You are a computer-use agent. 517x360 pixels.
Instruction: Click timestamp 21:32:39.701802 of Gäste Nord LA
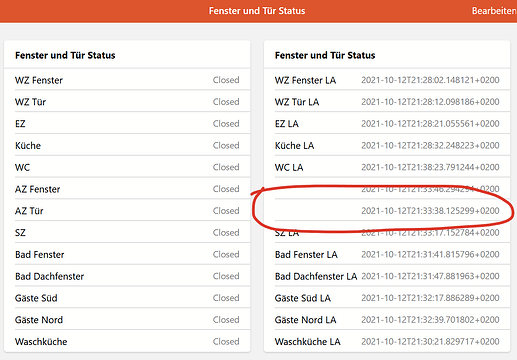point(430,320)
